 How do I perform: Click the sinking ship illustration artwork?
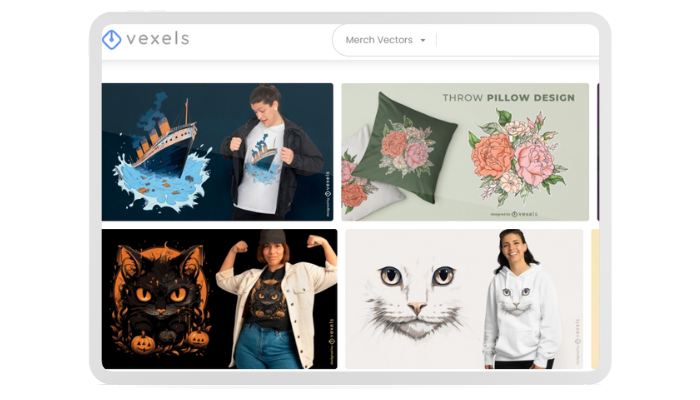tap(162, 154)
